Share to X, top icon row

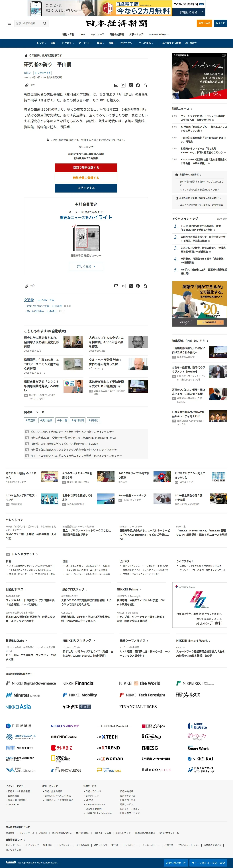tap(131, 86)
